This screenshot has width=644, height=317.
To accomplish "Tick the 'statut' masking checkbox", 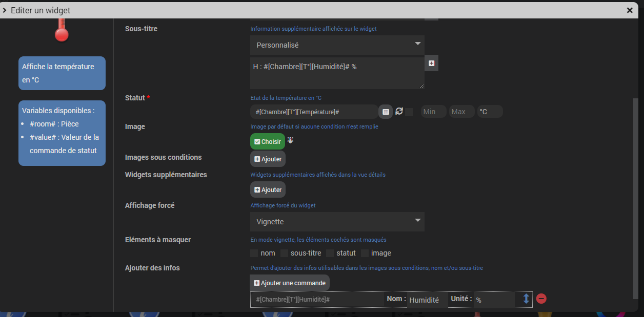I will (330, 253).
